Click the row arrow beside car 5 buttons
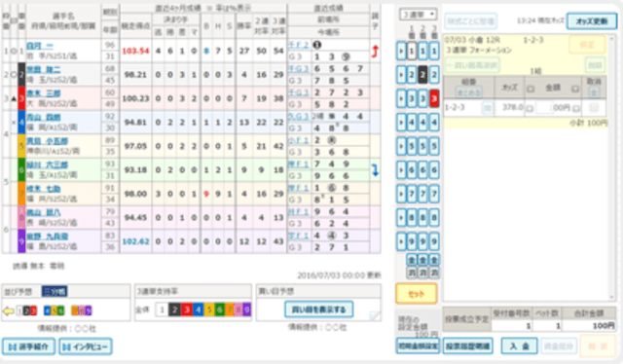The height and width of the screenshot is (364, 623). coord(401,146)
